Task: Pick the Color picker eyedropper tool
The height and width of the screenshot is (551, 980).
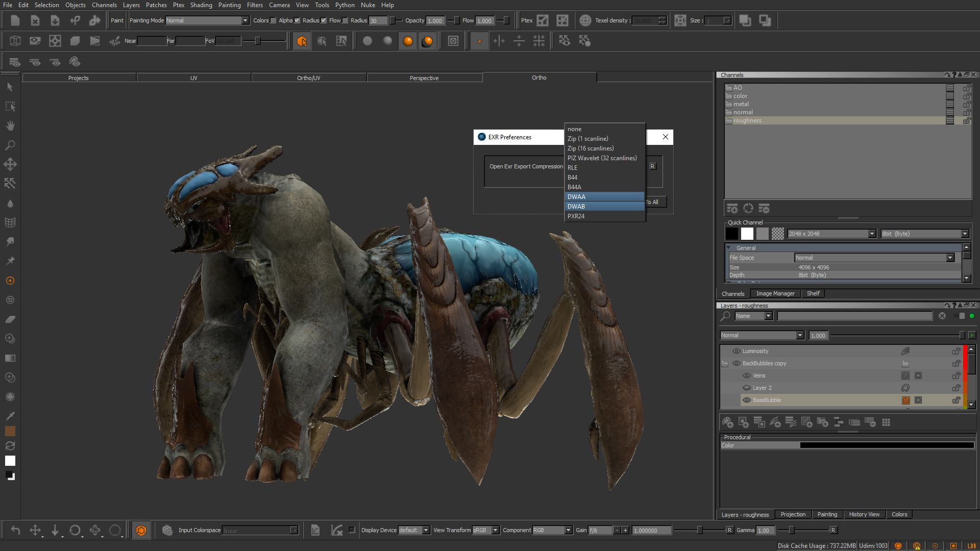Action: click(10, 416)
